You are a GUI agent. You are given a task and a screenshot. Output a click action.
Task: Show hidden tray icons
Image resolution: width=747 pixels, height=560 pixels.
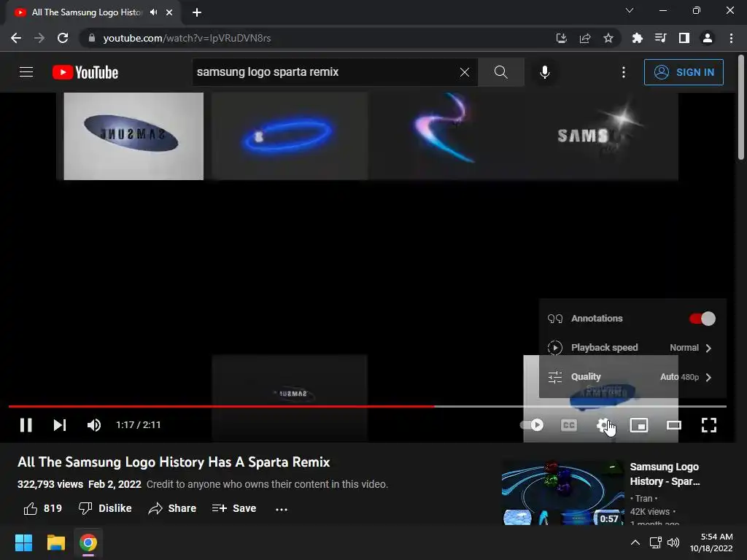click(635, 542)
